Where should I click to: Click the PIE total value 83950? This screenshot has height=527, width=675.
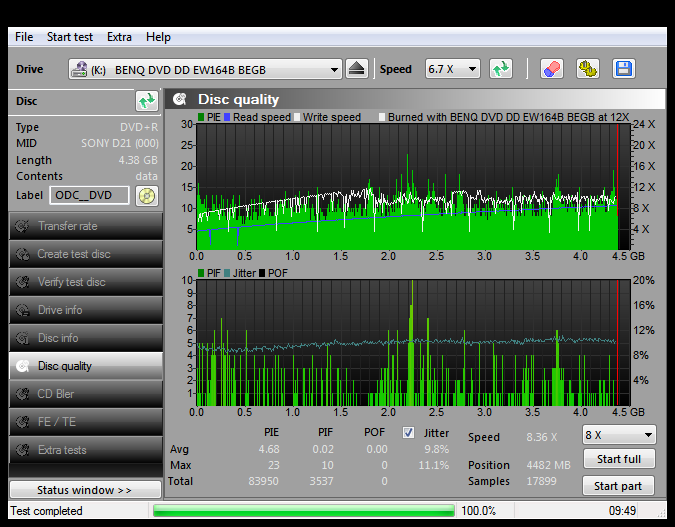point(263,481)
